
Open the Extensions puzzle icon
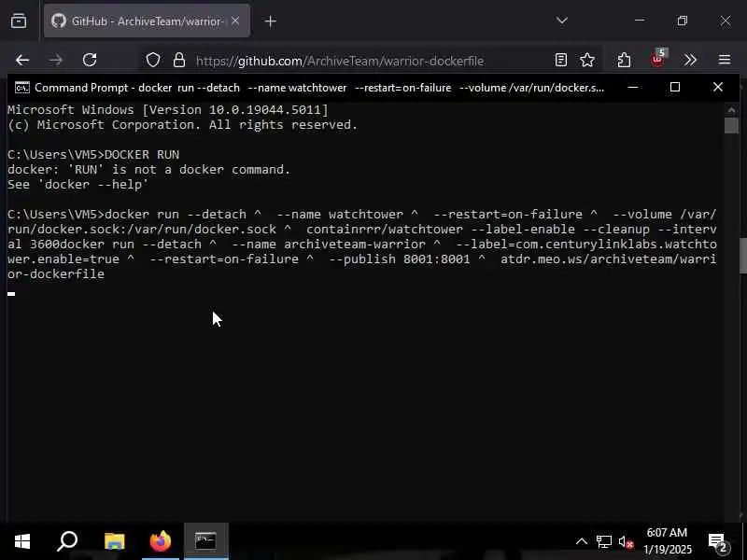point(624,60)
